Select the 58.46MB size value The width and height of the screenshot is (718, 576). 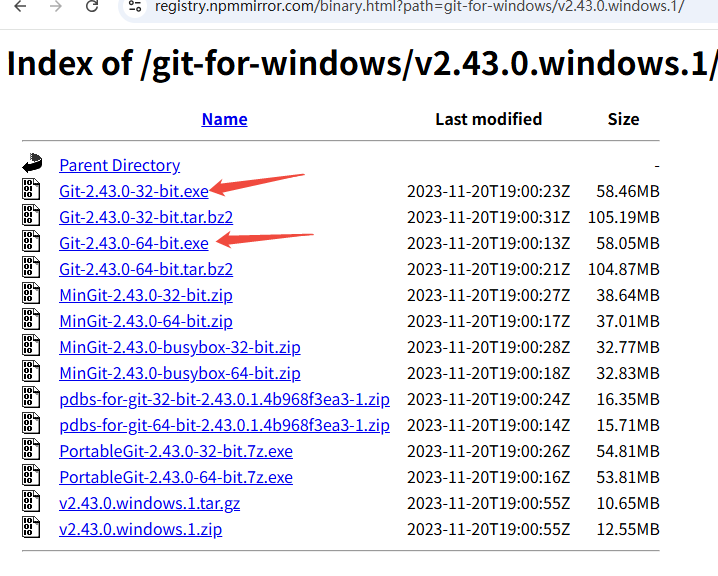click(628, 191)
